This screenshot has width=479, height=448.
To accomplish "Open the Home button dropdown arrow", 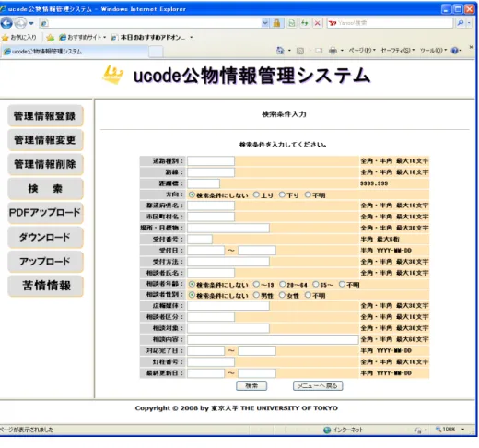I will pyautogui.click(x=289, y=51).
